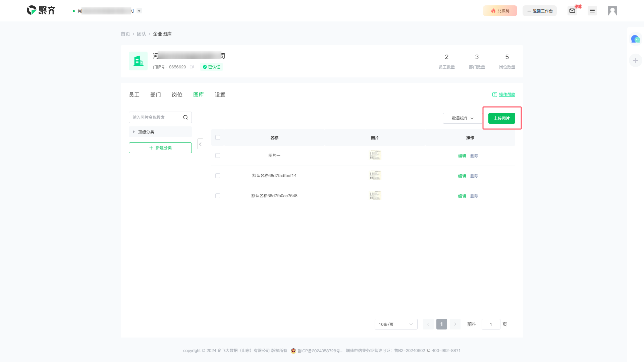This screenshot has width=644, height=362.
Task: Check the box for 图片一
Action: [218, 156]
